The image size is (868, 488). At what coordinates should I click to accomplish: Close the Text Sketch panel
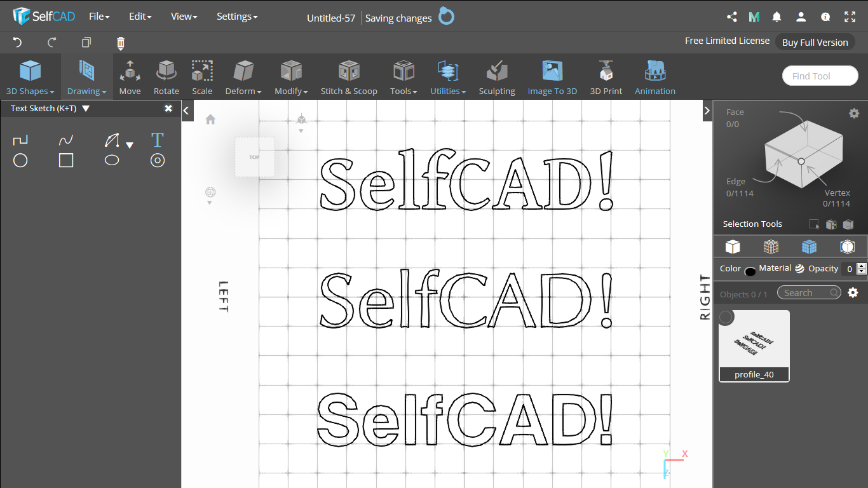[x=168, y=109]
